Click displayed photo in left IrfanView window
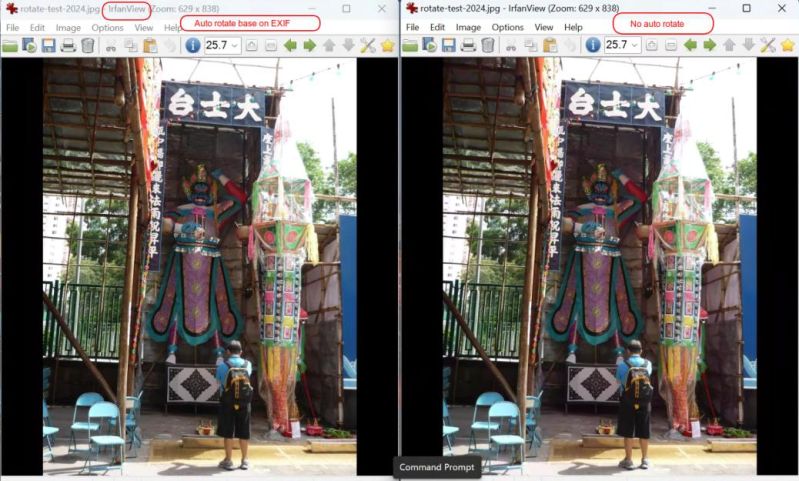The image size is (799, 481). (200, 266)
